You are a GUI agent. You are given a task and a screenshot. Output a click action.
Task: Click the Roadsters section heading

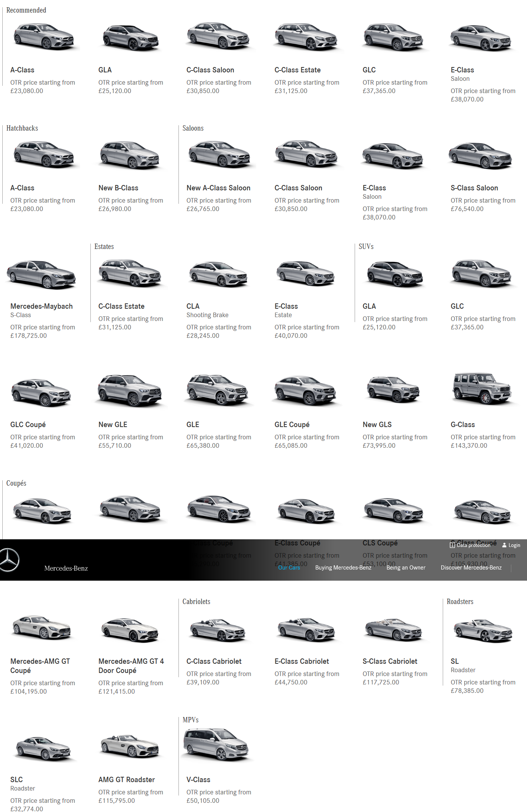[x=460, y=602]
